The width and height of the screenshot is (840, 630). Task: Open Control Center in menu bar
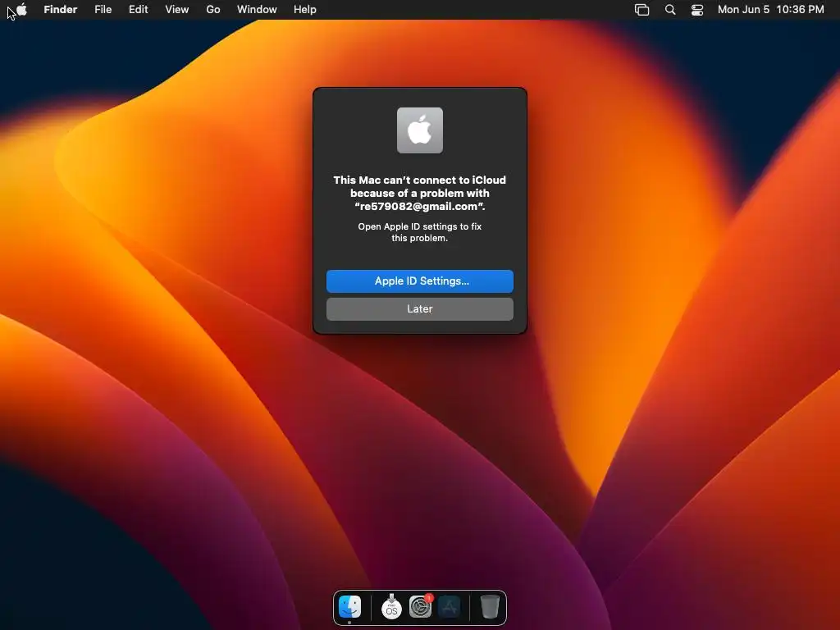pos(697,10)
